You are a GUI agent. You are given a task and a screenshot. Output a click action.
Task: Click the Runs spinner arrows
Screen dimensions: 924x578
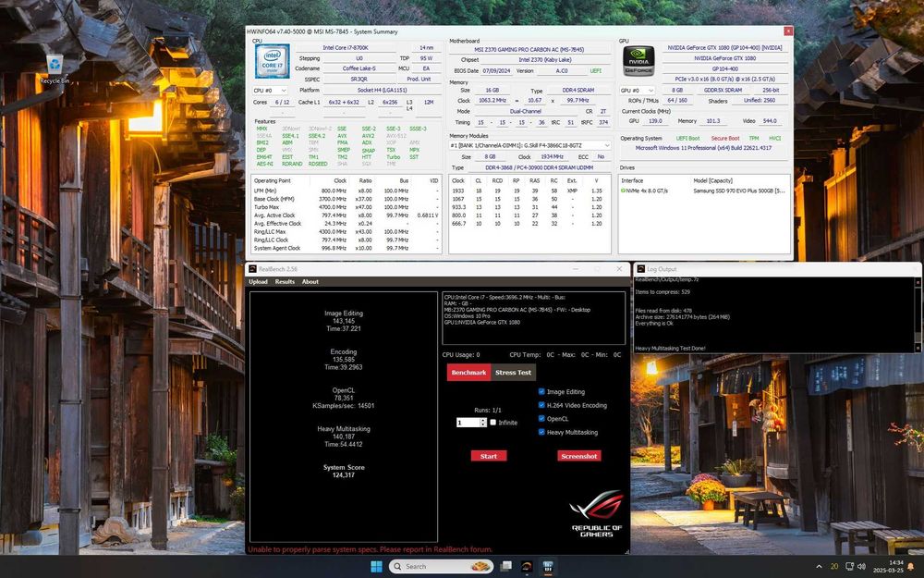click(483, 423)
